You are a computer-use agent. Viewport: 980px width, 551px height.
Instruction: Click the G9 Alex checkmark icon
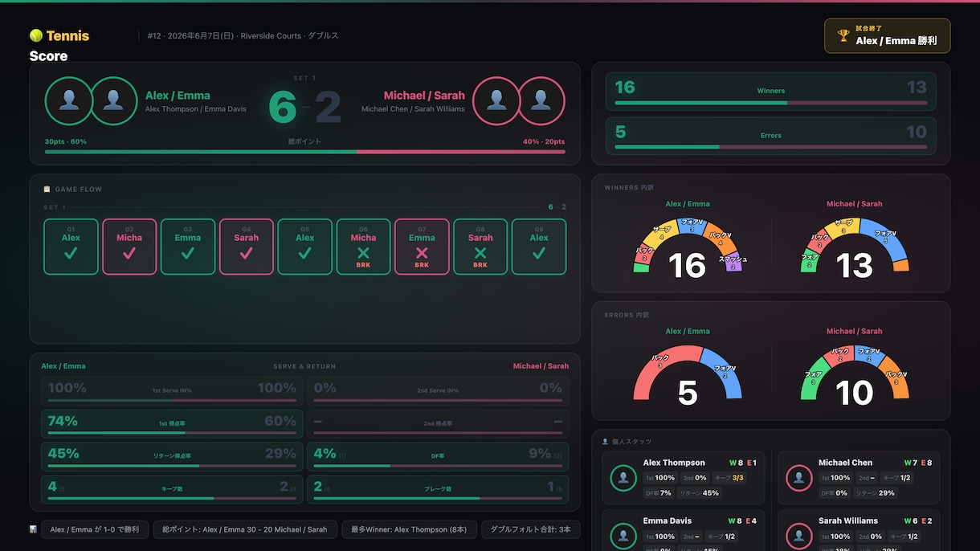(539, 253)
